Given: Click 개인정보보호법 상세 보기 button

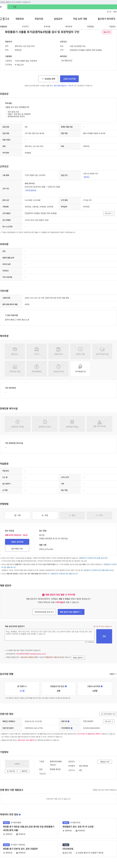Looking at the screenshot, I should point(44,612).
